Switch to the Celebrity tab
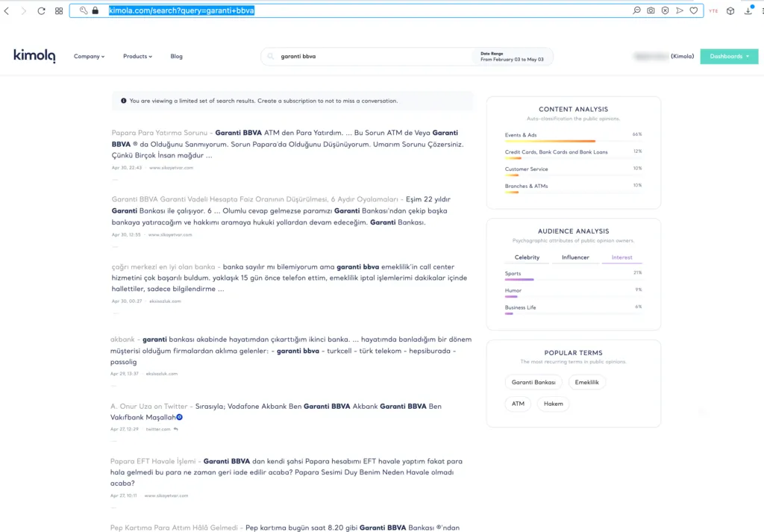The image size is (764, 532). click(x=527, y=257)
